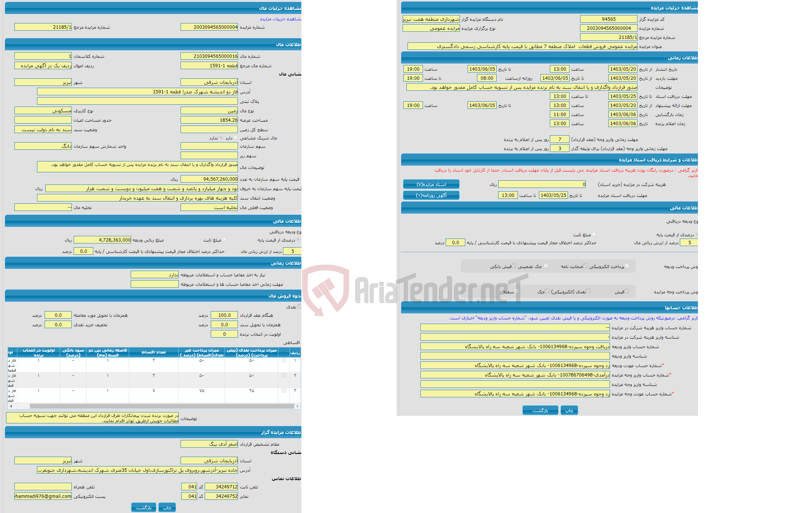The width and height of the screenshot is (812, 513).
Task: Click the 'وضعیت سند' field
Action: (x=43, y=130)
